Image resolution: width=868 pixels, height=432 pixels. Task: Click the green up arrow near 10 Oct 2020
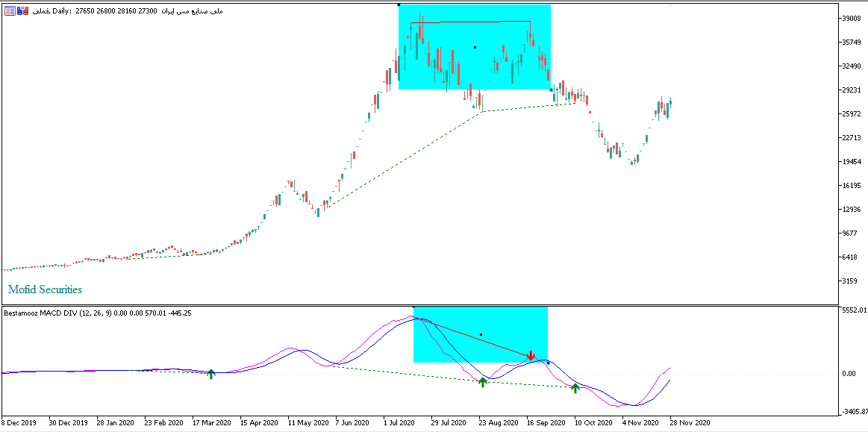point(575,388)
